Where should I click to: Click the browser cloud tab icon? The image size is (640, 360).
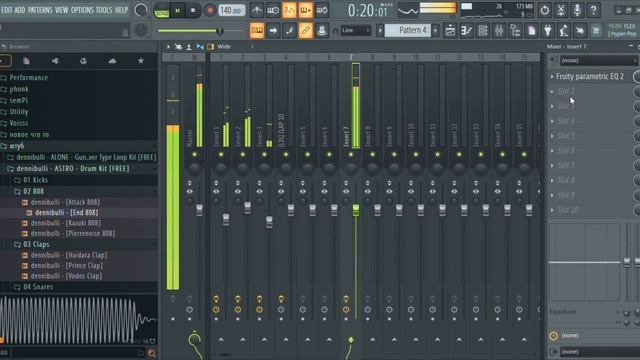(112, 61)
